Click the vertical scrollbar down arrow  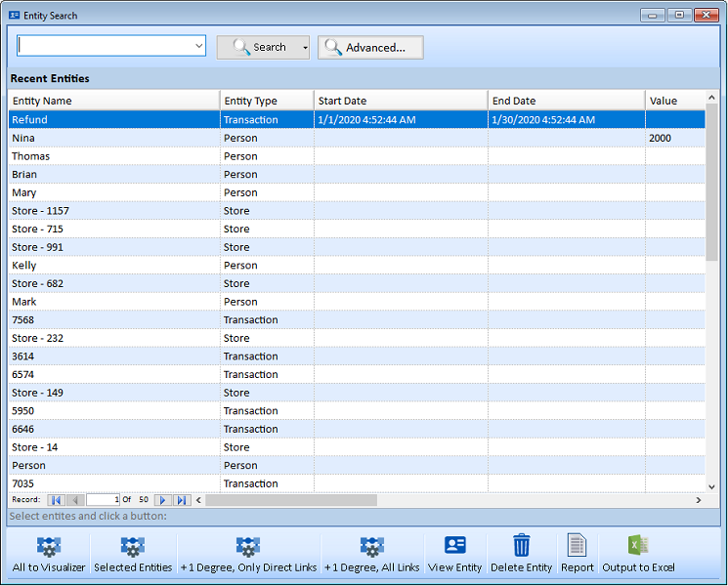click(711, 485)
